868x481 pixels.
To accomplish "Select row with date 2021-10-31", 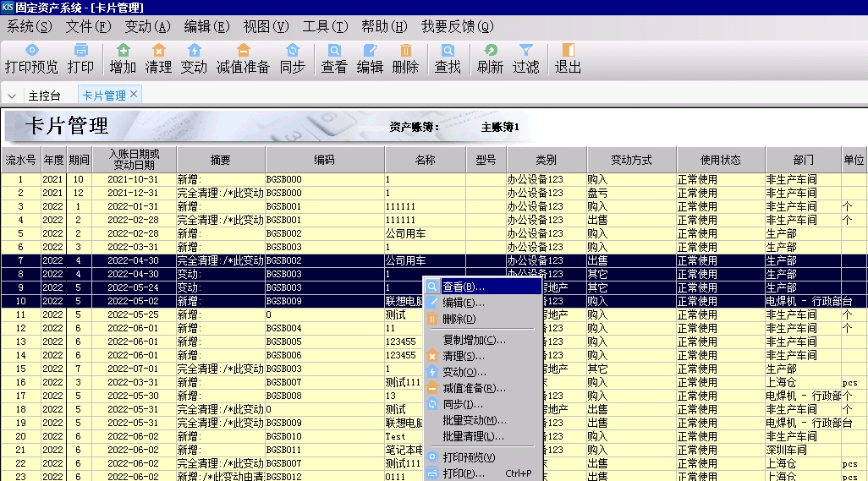I will [x=434, y=179].
